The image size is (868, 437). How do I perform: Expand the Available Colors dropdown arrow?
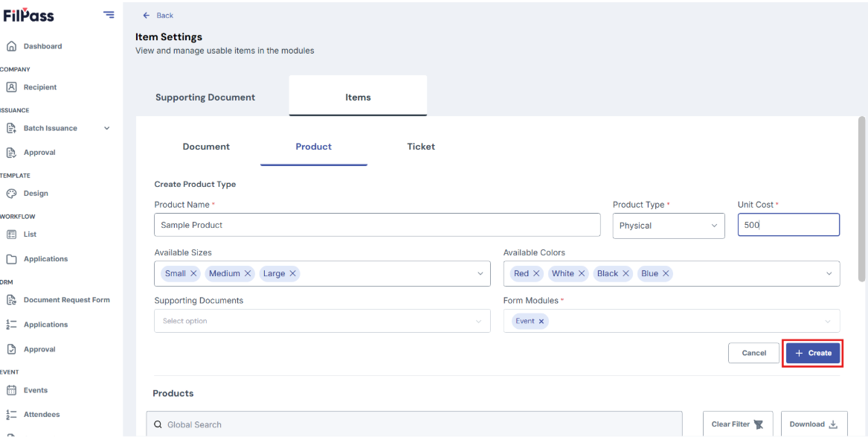tap(829, 274)
